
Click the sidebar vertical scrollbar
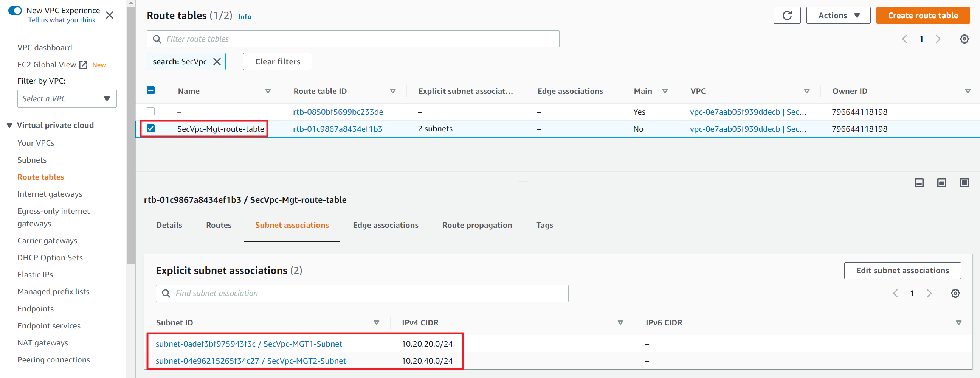tap(130, 135)
